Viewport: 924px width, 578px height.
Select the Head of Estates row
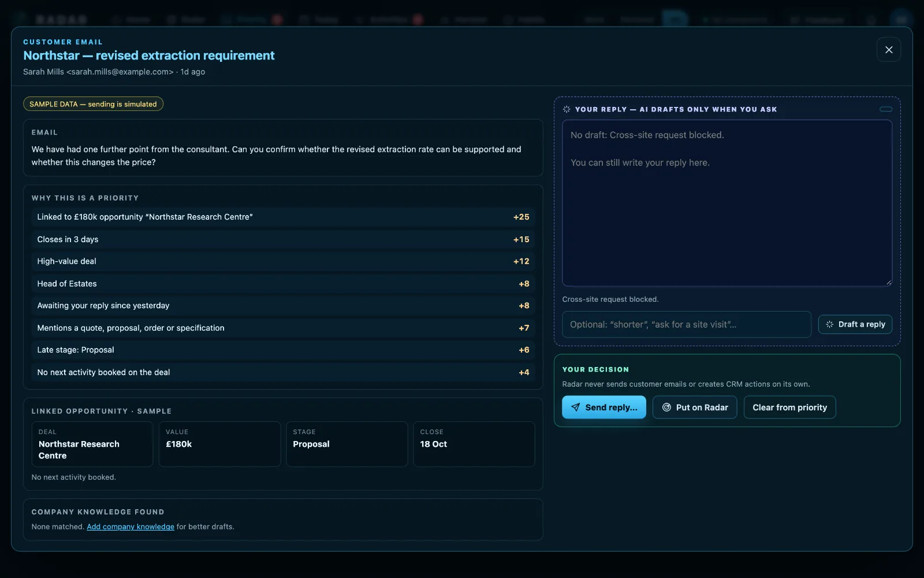[283, 284]
